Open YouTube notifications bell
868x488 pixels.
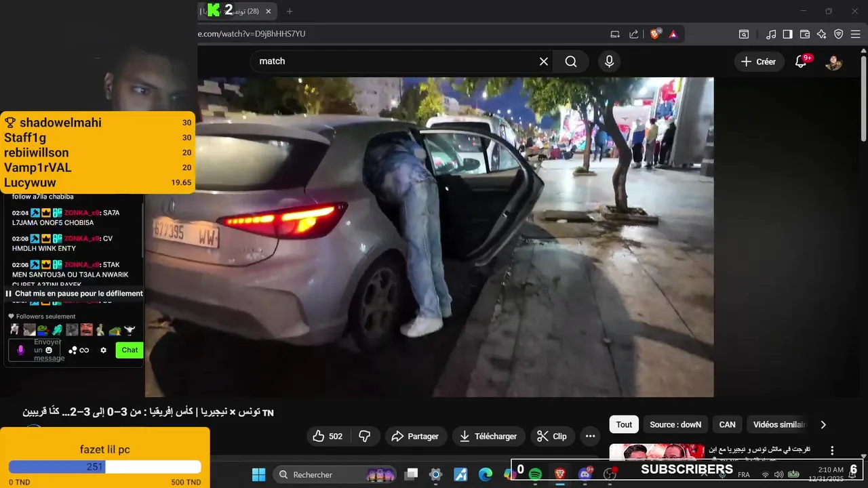tap(802, 61)
